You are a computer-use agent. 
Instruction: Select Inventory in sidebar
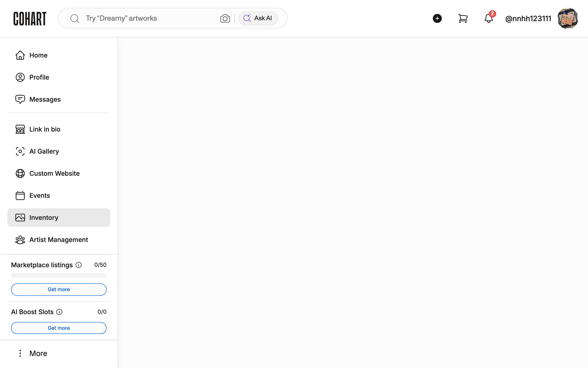coord(59,218)
